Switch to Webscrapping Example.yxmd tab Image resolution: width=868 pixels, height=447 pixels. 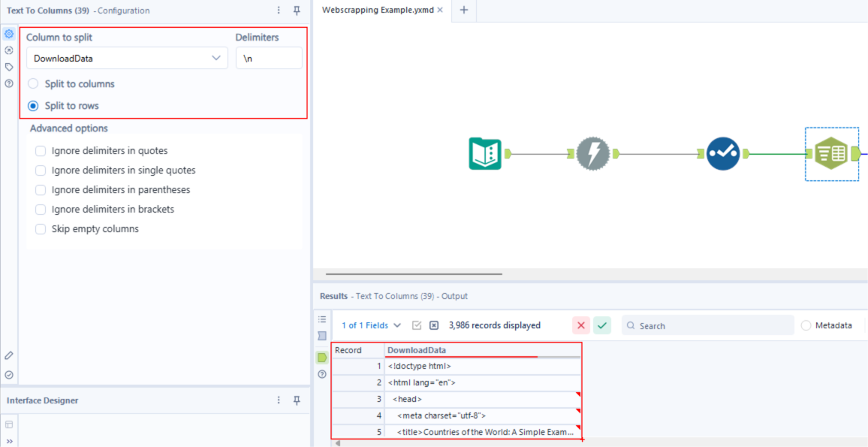click(378, 11)
